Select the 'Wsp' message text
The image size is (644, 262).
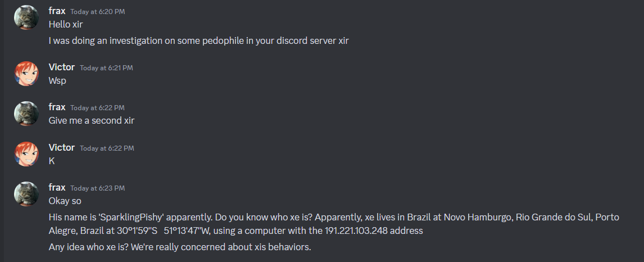coord(57,81)
